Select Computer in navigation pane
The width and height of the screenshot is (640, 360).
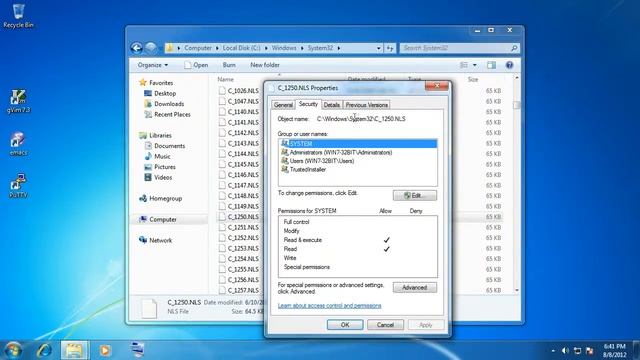(162, 220)
